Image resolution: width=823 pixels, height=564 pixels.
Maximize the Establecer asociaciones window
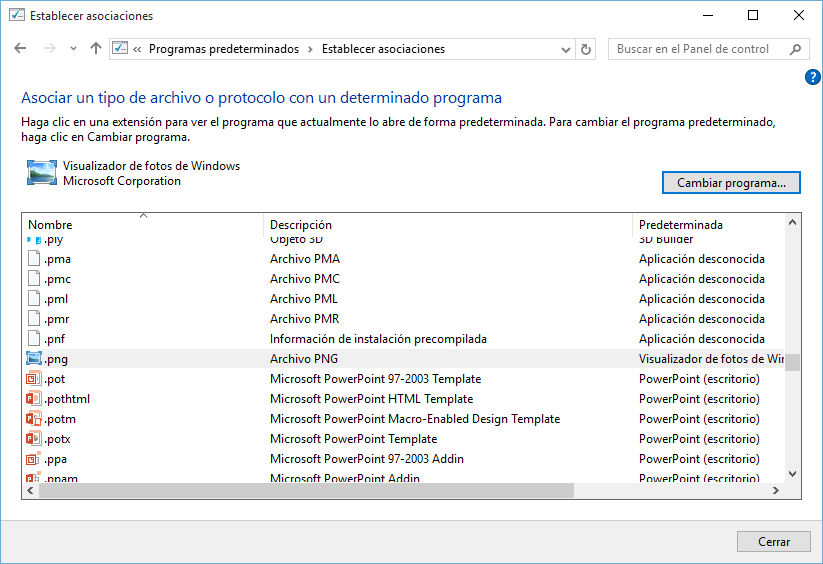point(753,15)
